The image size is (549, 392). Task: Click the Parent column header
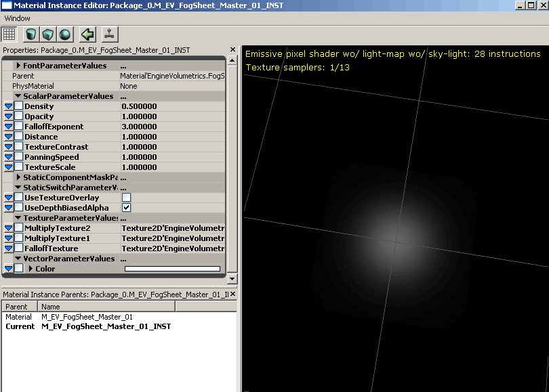coord(20,306)
